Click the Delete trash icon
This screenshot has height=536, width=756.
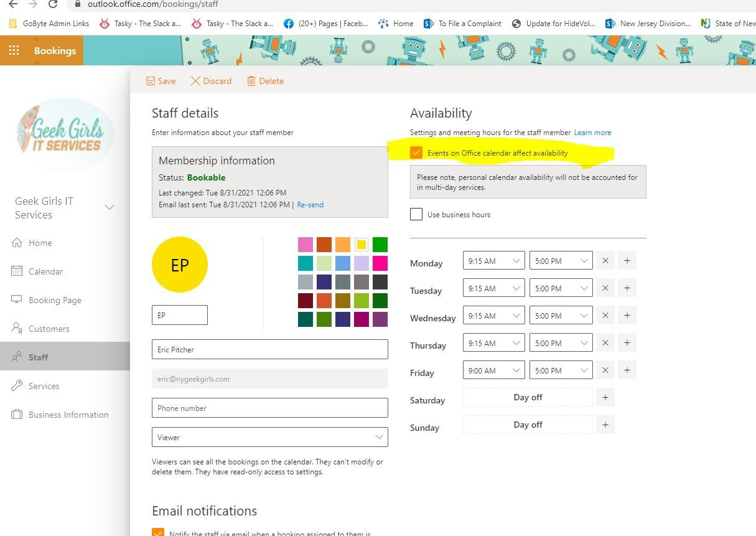251,81
